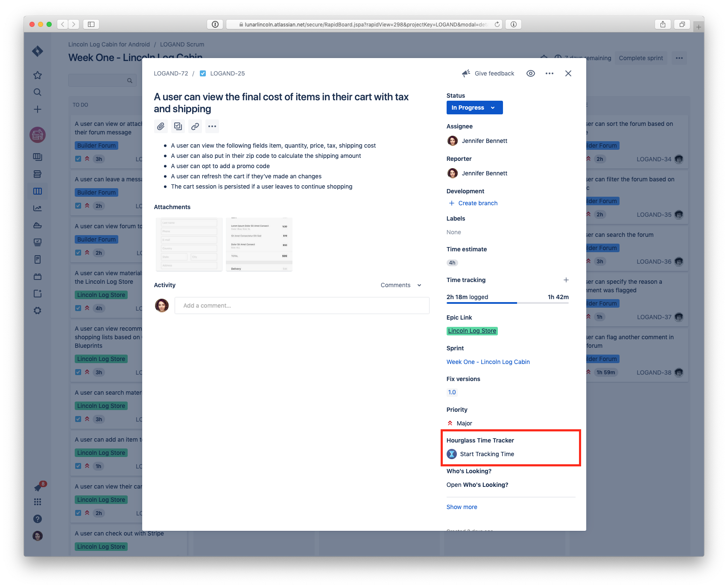This screenshot has width=728, height=588.
Task: Open the form attachment thumbnail
Action: [x=189, y=245]
